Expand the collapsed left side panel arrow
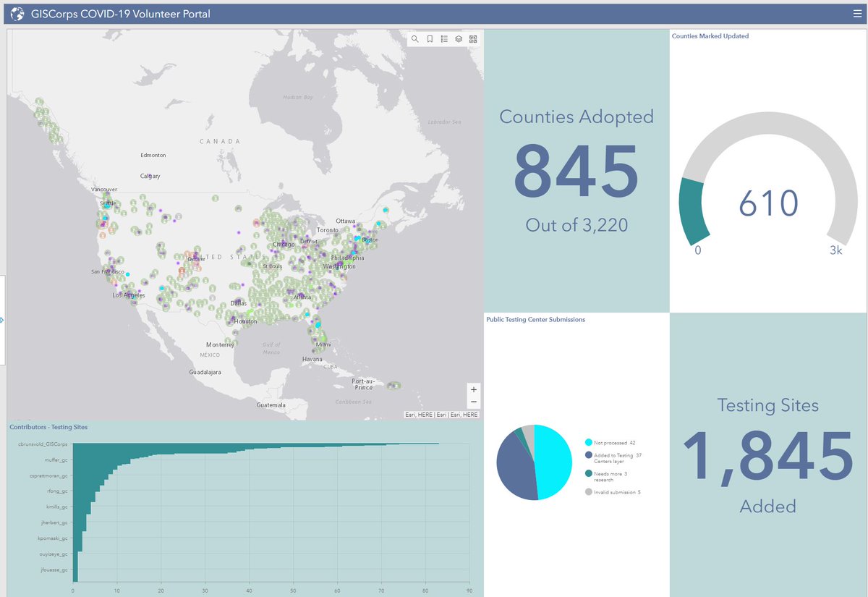 point(3,319)
